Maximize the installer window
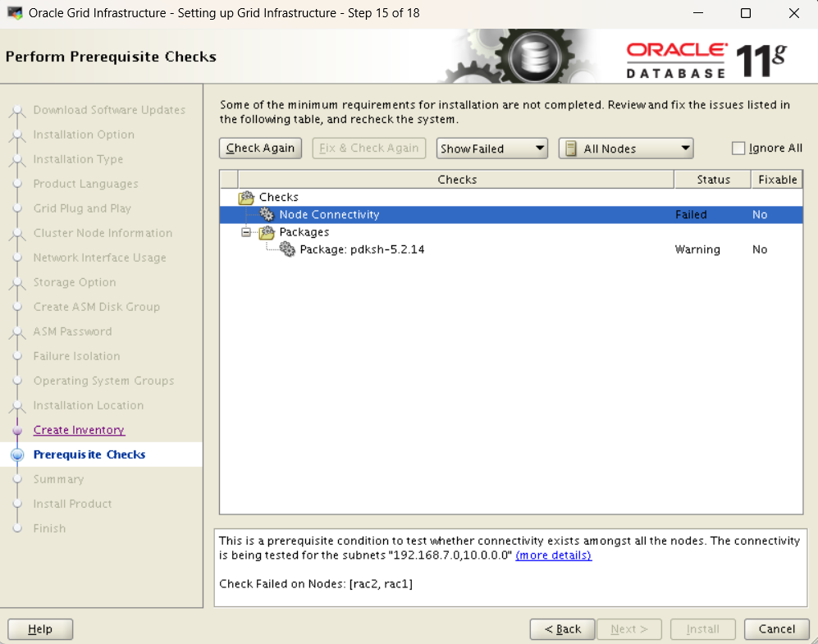This screenshot has width=818, height=644. point(746,13)
